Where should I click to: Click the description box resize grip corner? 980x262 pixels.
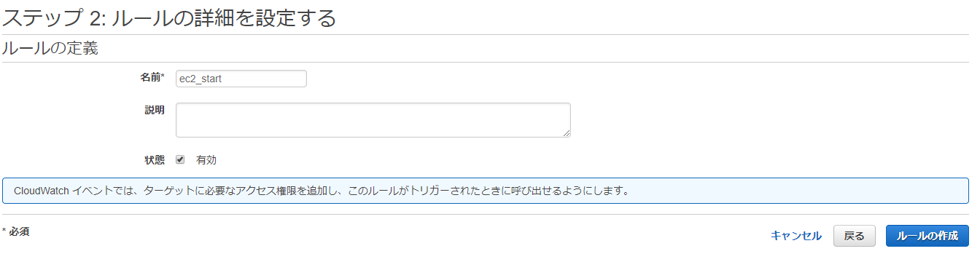pyautogui.click(x=567, y=133)
